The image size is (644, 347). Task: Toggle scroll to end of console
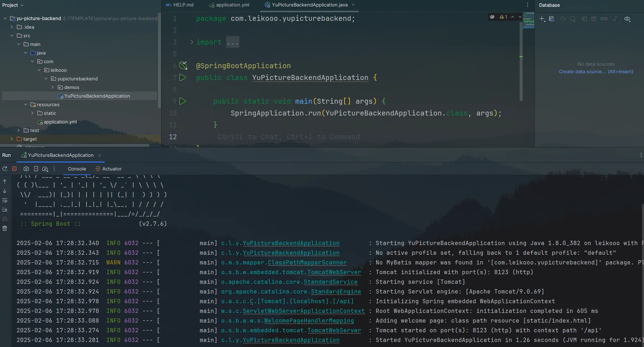tap(5, 210)
